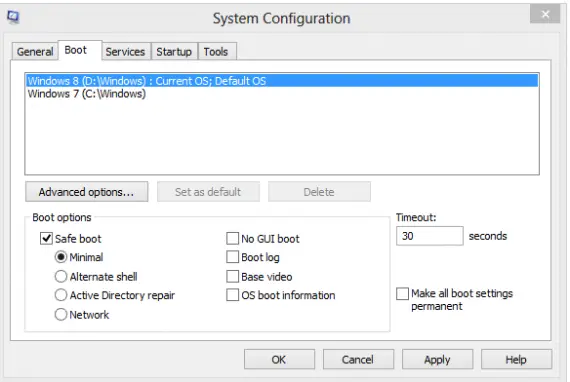Open the Services tab

[125, 52]
